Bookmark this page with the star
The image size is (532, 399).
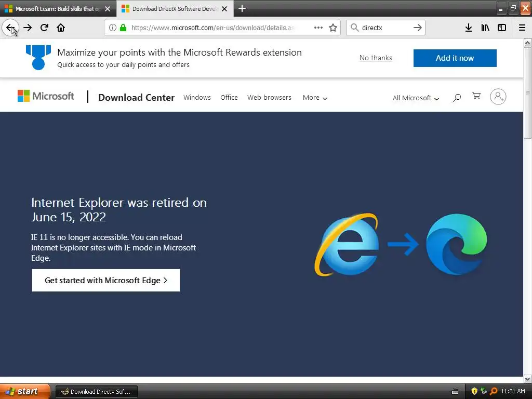click(x=333, y=28)
